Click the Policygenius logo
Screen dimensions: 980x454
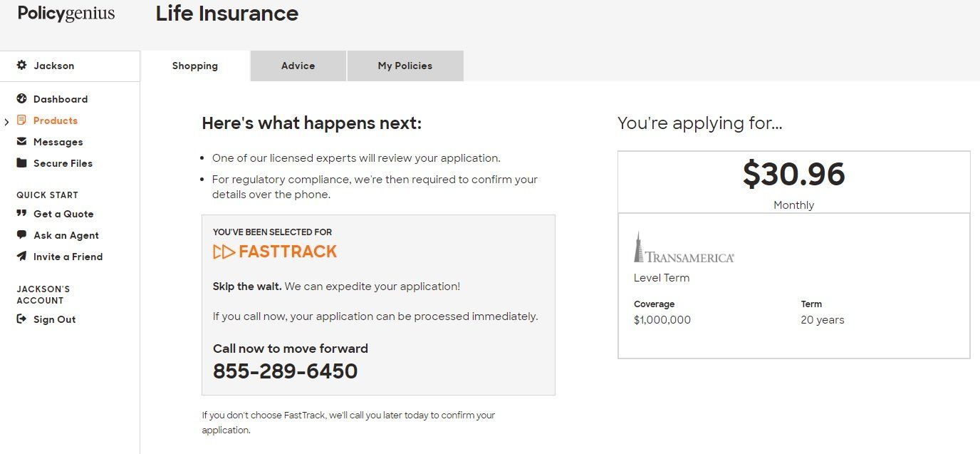(x=66, y=14)
